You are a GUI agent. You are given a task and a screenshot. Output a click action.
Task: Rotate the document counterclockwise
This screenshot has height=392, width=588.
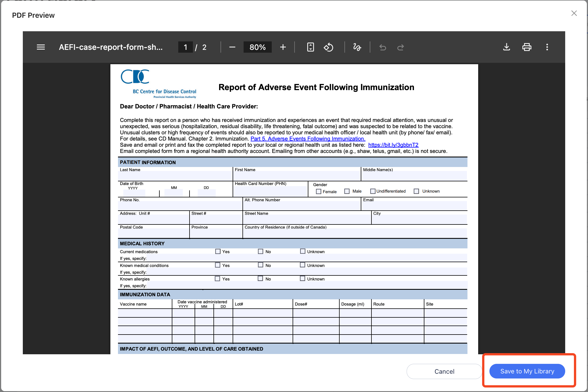tap(328, 47)
